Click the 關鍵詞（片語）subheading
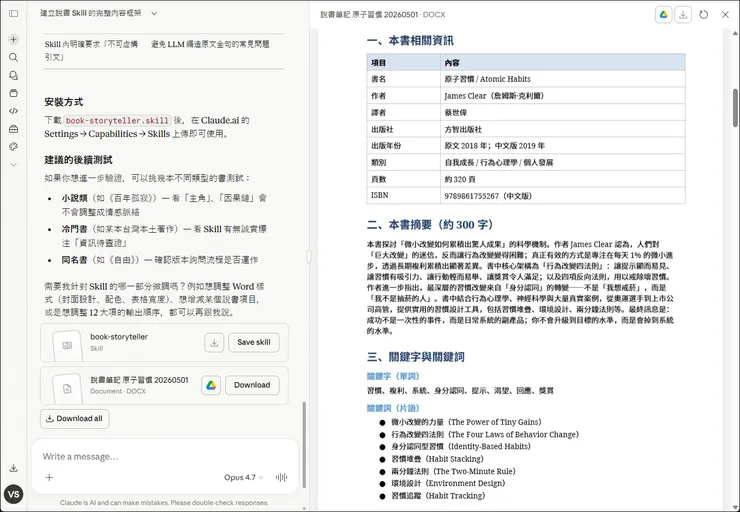 tap(393, 408)
